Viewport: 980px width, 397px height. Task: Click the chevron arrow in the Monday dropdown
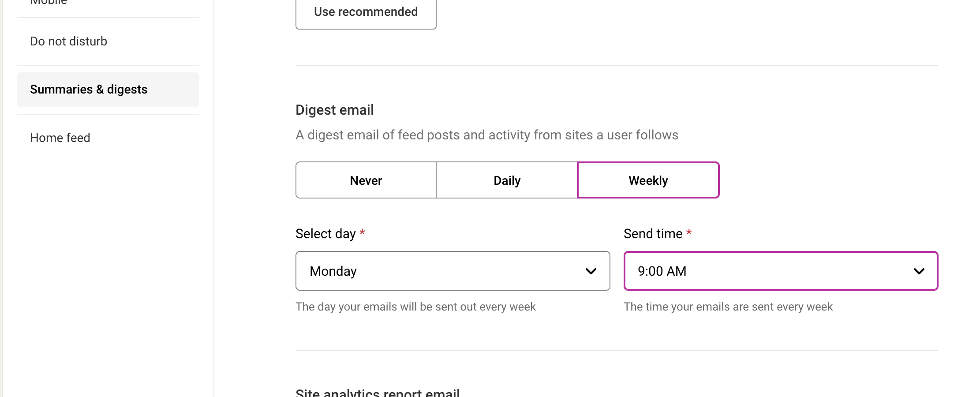(x=591, y=271)
